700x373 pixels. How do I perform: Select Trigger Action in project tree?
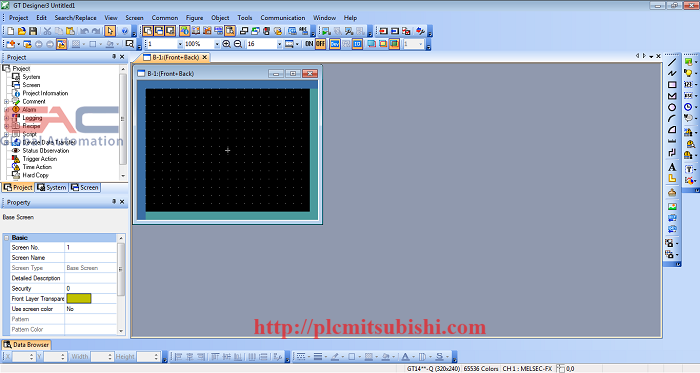click(x=40, y=159)
